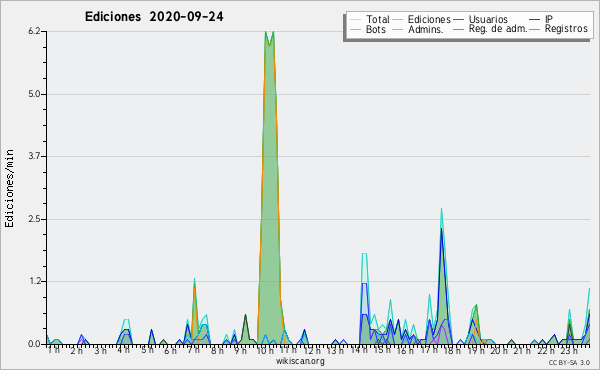Click the y-axis value 0.0

point(34,344)
